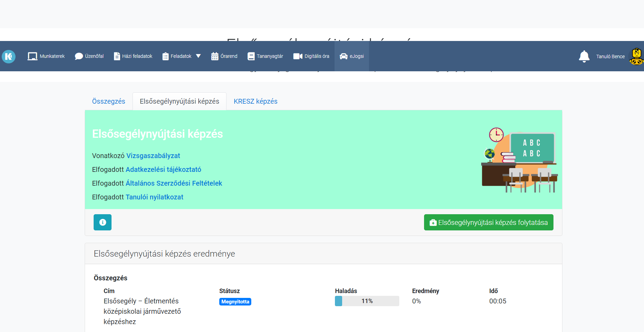This screenshot has height=332, width=644.
Task: Open Általános Szerződési Feltételek link
Action: point(174,183)
